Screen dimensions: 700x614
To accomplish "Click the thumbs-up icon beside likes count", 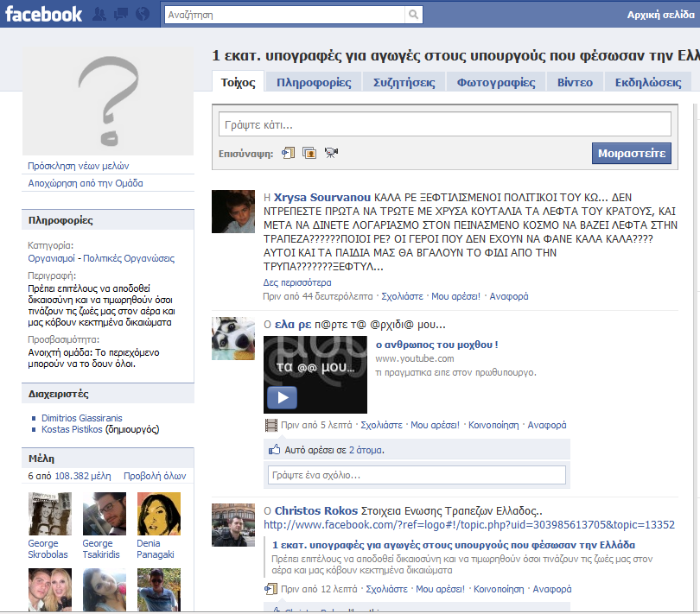I will pos(274,449).
